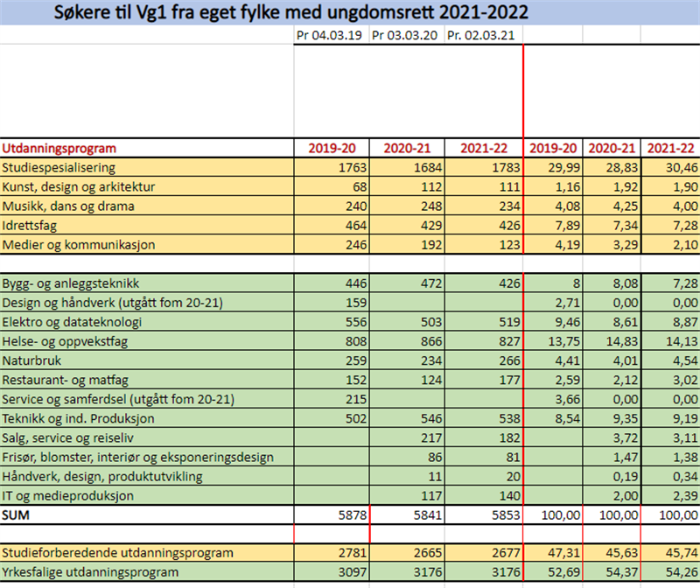This screenshot has height=588, width=700.
Task: Select the 'Studieforberedende utdanningsprogram' cell
Action: point(118,553)
